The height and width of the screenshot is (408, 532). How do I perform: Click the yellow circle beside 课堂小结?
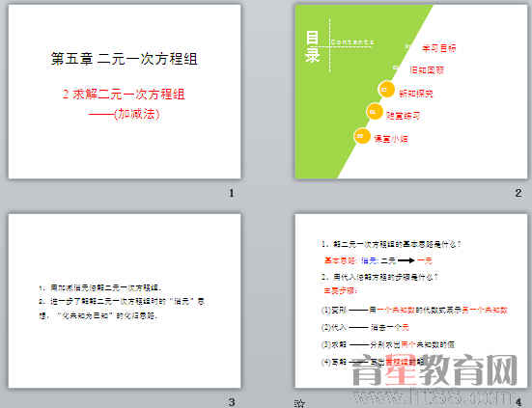362,136
